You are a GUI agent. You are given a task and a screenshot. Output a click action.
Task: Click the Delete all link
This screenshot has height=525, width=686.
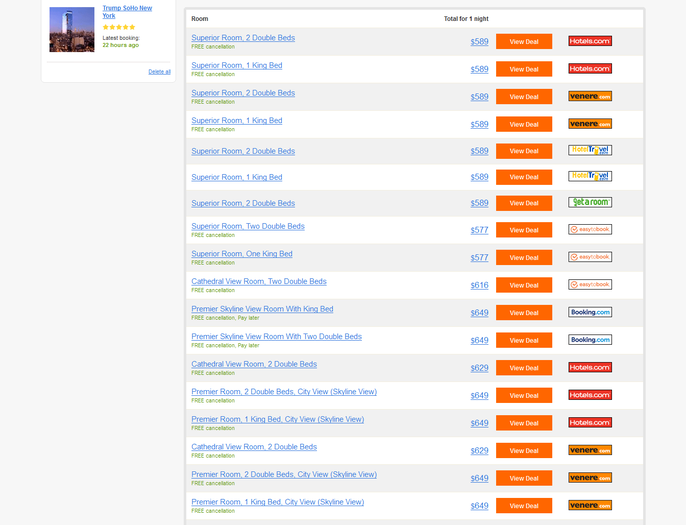click(159, 72)
